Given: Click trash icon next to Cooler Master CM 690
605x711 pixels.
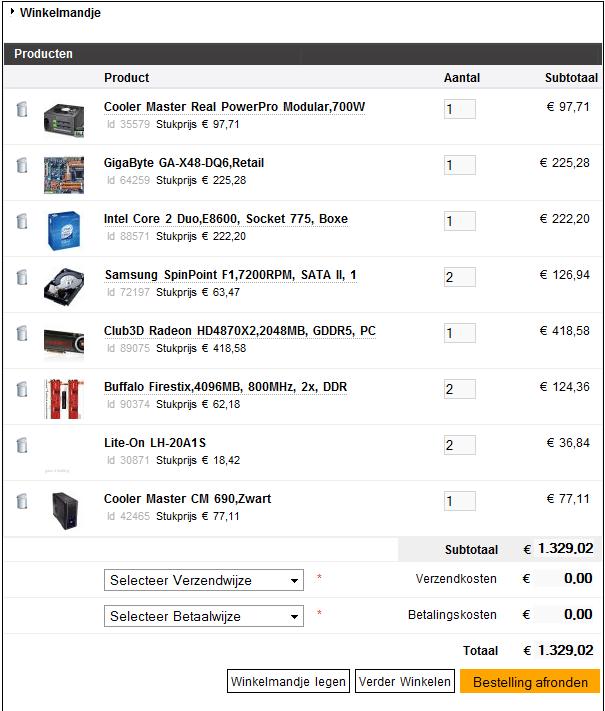Looking at the screenshot, I should click(x=22, y=501).
